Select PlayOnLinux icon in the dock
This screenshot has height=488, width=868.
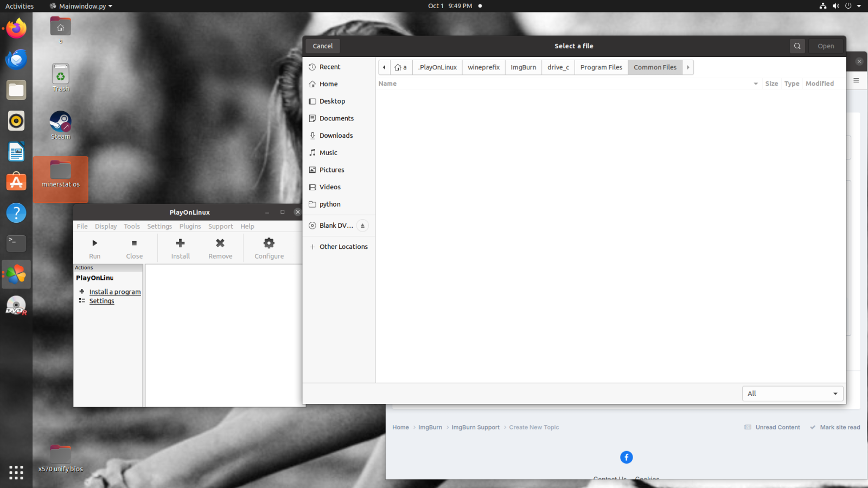tap(16, 274)
